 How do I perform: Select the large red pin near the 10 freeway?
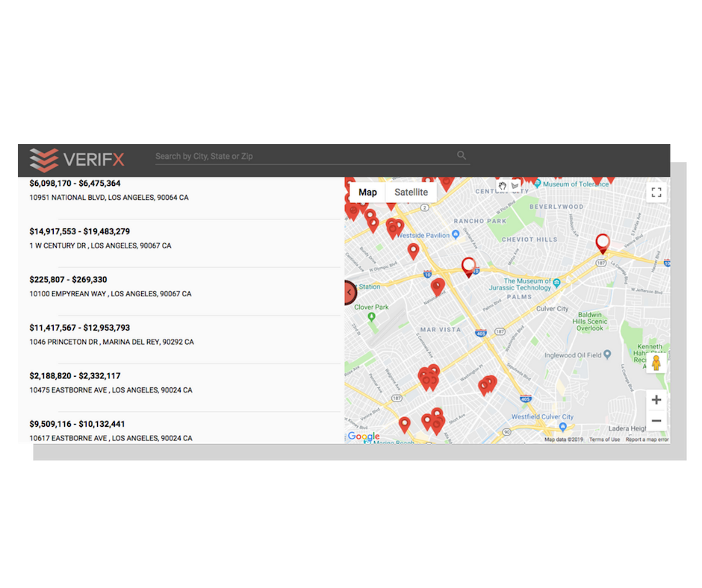pos(468,266)
